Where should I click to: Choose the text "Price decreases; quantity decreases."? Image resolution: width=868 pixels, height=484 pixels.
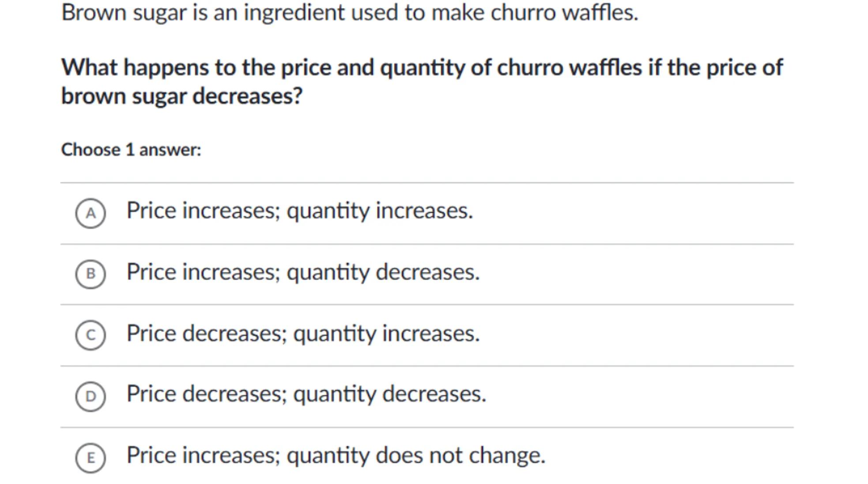pos(306,394)
